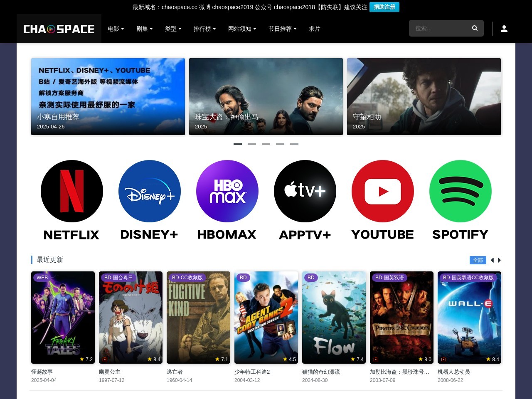This screenshot has width=532, height=399.
Task: Click the NETFLIX text label
Action: click(71, 235)
